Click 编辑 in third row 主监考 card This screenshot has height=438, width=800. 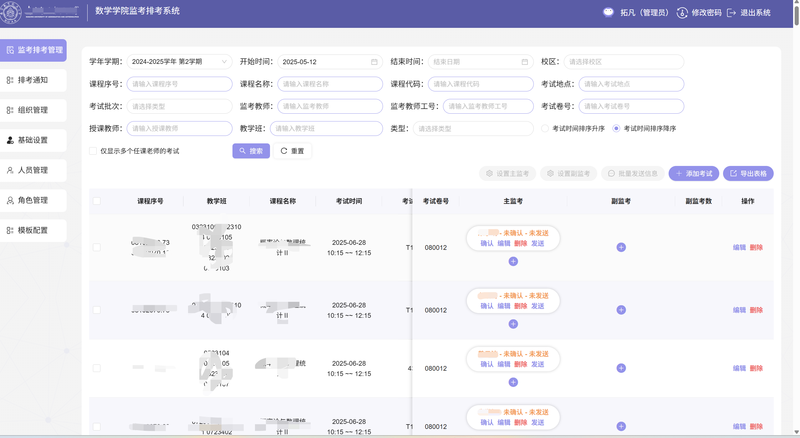click(x=504, y=364)
